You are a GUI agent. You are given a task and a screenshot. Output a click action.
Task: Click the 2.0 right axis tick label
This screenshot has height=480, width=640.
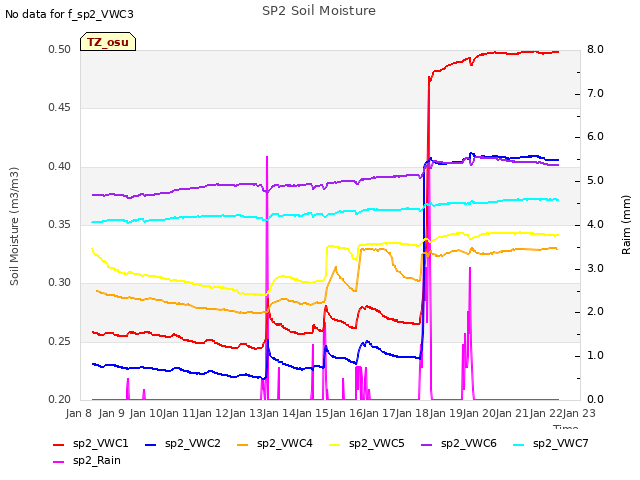point(595,311)
